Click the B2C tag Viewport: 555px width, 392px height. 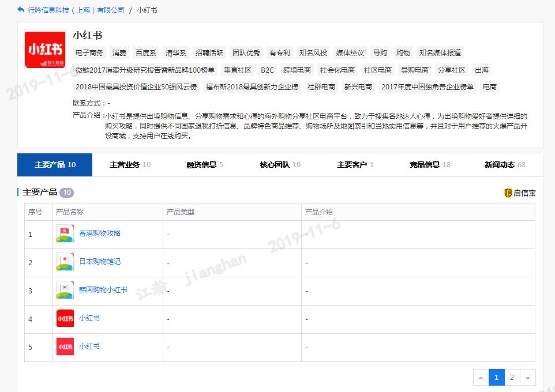(x=267, y=70)
